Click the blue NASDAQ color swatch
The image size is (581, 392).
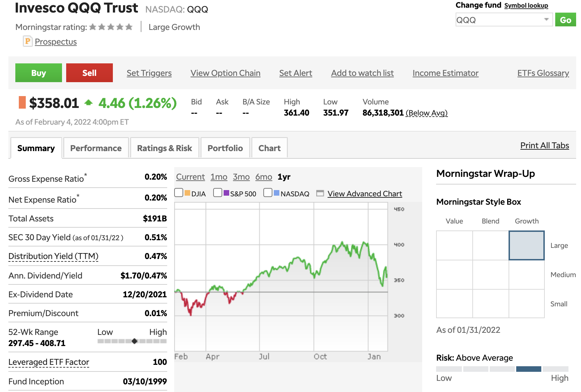[277, 193]
